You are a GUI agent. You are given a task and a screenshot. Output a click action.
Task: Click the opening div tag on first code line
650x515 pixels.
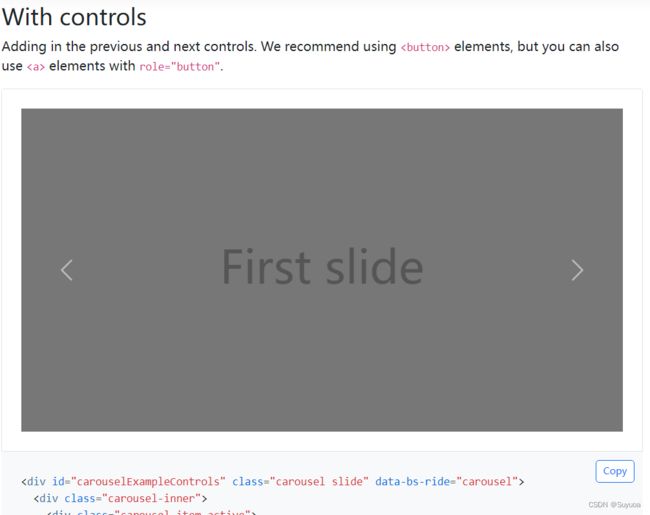pyautogui.click(x=34, y=481)
